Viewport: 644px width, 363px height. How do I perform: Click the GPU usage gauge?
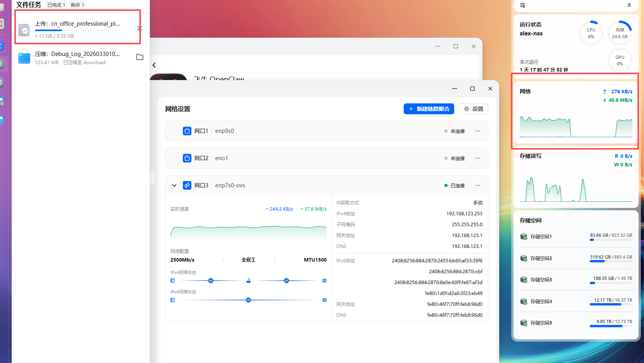click(x=620, y=60)
